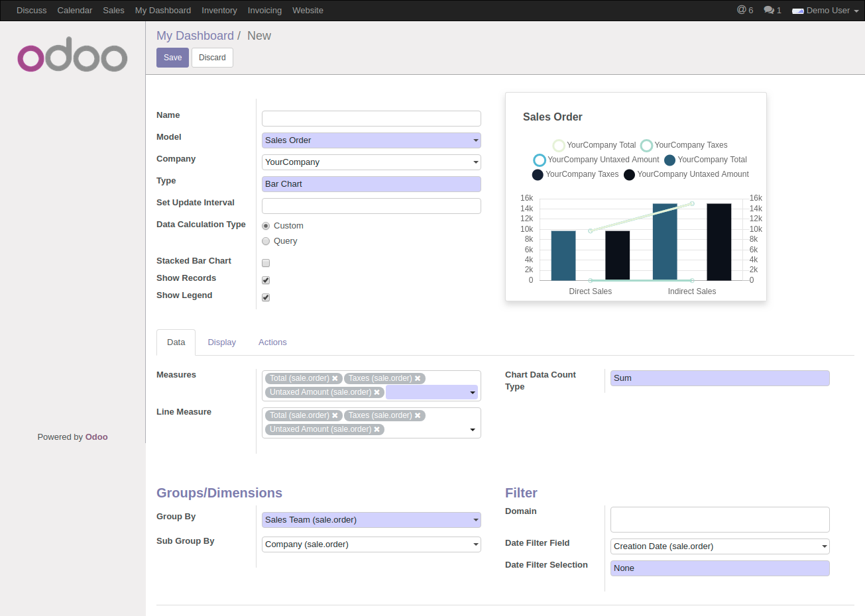Remove Total (sale.order) tag from Measures
865x616 pixels.
pos(335,378)
